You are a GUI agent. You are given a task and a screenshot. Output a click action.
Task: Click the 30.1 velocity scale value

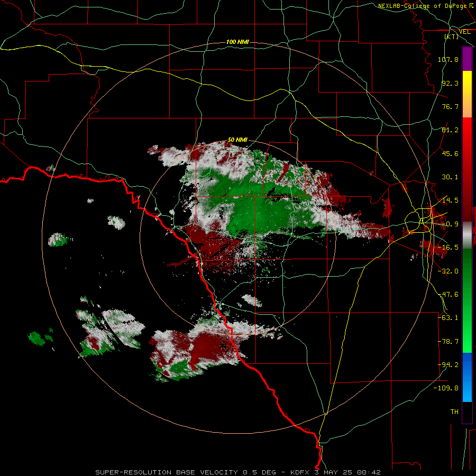(450, 177)
